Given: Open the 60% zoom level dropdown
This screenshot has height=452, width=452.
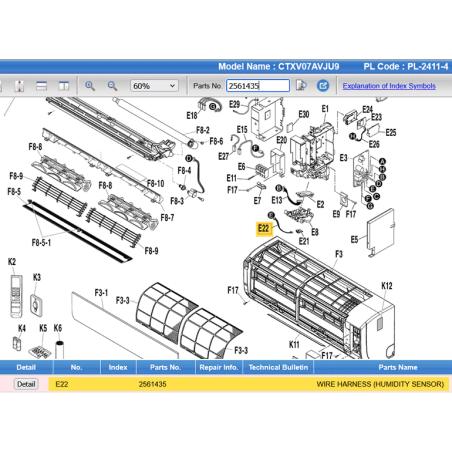Looking at the screenshot, I should tap(154, 86).
